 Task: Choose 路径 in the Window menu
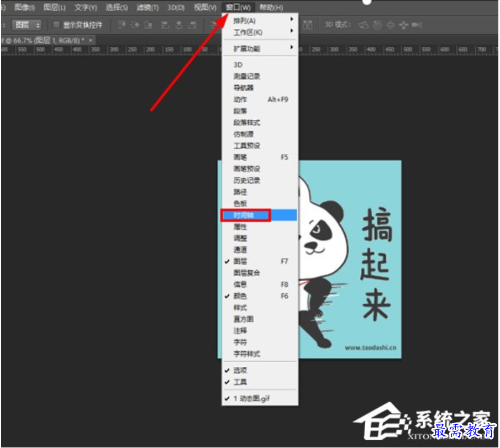pyautogui.click(x=260, y=192)
